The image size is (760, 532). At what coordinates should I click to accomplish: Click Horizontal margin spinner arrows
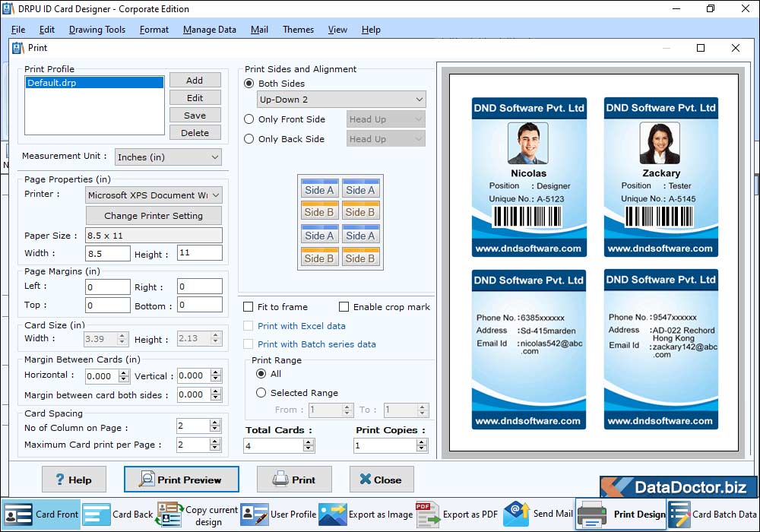(124, 376)
